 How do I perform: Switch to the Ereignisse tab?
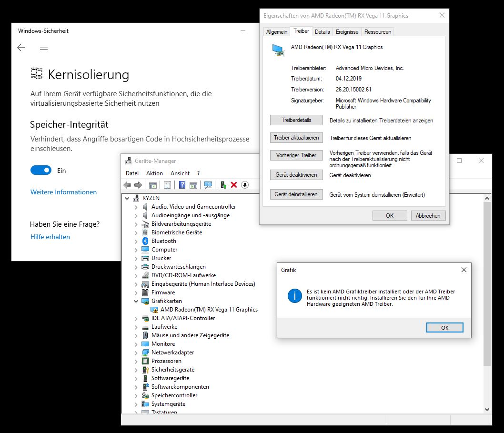click(347, 32)
